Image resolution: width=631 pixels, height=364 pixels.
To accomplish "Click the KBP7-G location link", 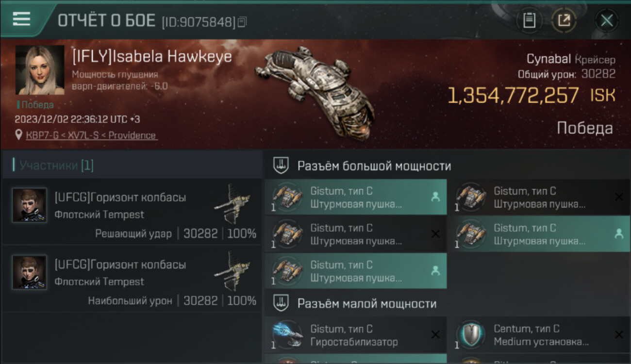I will [x=91, y=135].
